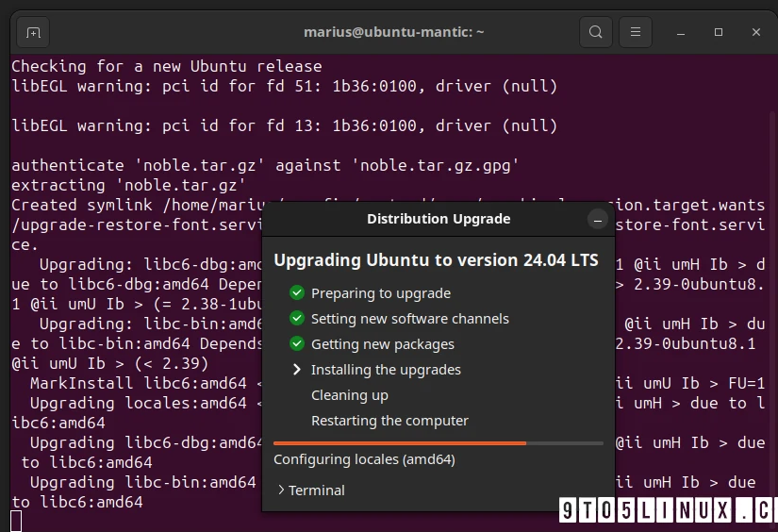Select the 'Cleaning up' step text
Viewport: 778px width, 532px height.
click(x=350, y=395)
